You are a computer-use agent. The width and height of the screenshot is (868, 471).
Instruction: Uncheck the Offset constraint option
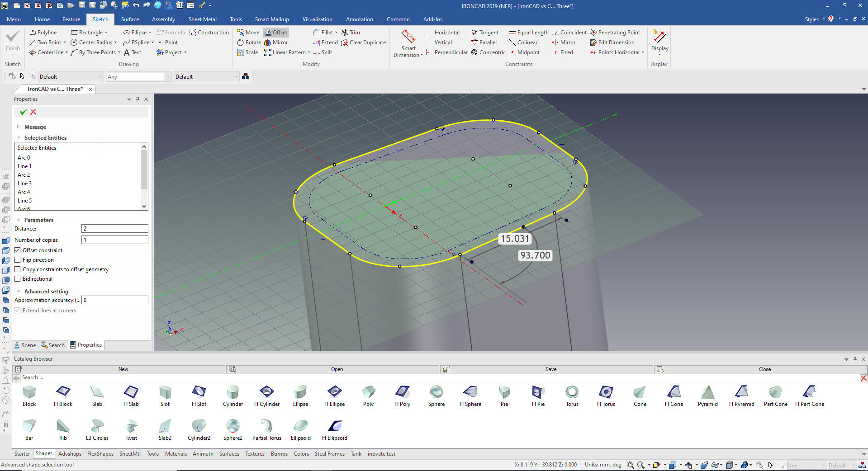click(18, 250)
